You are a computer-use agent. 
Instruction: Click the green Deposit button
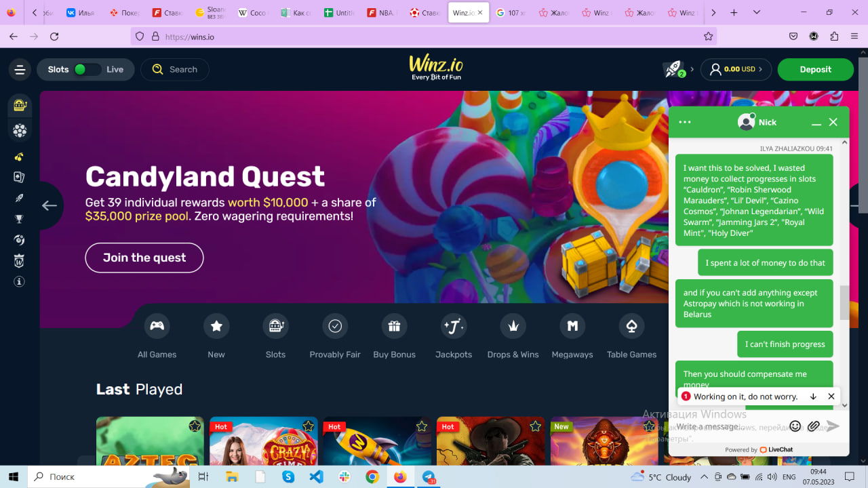click(815, 69)
